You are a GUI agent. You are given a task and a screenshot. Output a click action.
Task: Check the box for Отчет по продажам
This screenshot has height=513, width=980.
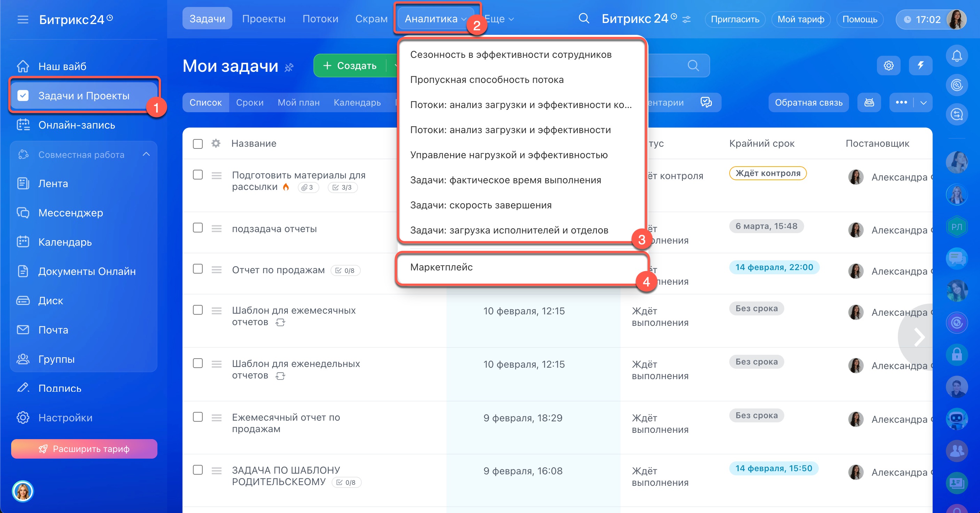198,269
